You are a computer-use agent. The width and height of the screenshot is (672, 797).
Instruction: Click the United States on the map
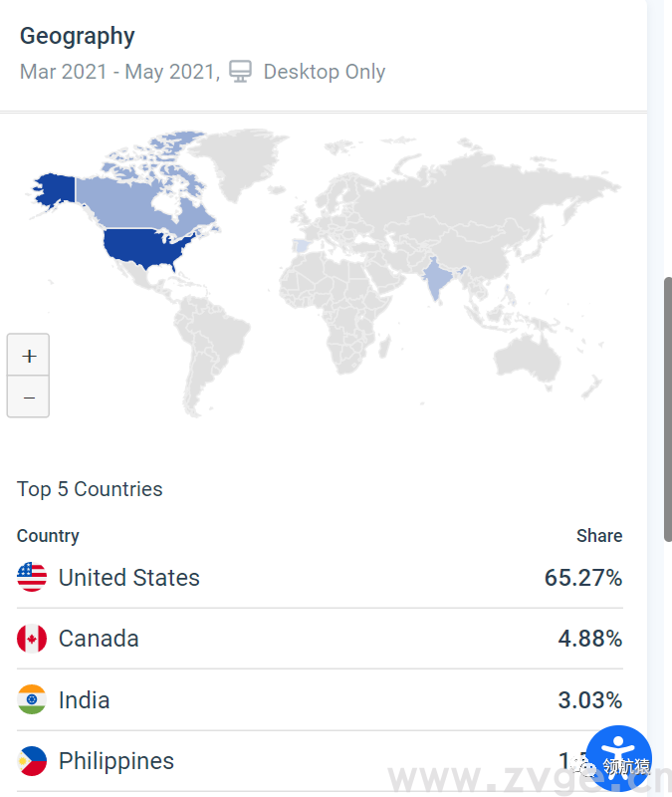(146, 248)
